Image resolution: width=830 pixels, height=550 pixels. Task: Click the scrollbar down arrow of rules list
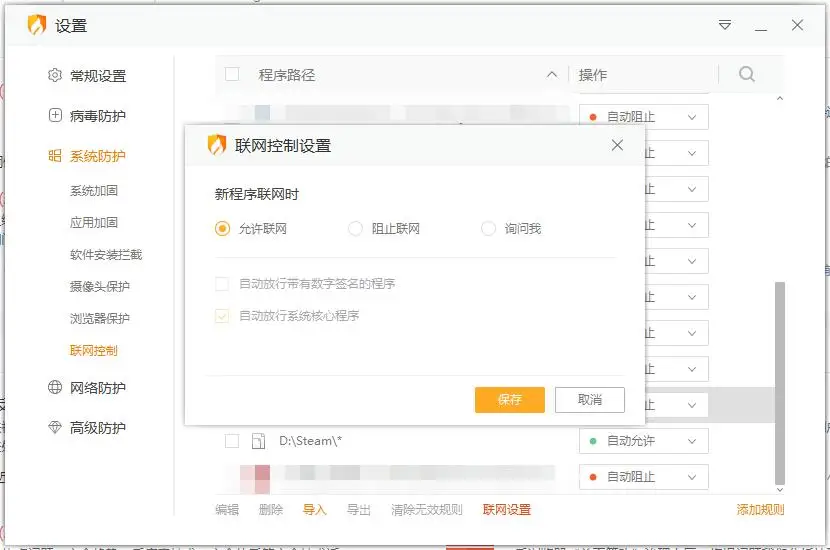click(780, 490)
